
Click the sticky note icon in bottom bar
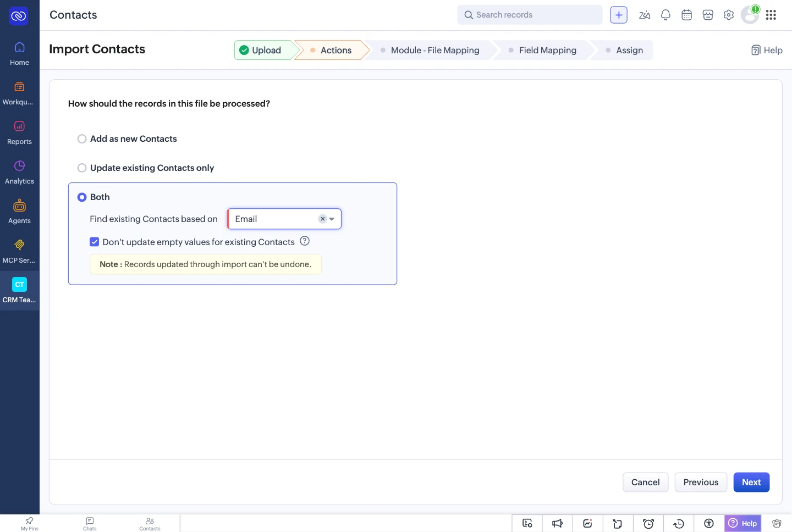pyautogui.click(x=618, y=523)
